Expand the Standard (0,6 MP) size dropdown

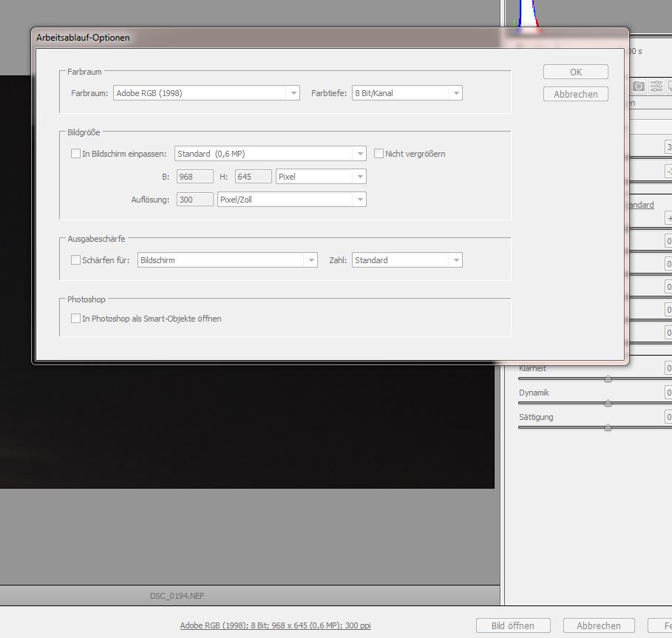coord(271,153)
